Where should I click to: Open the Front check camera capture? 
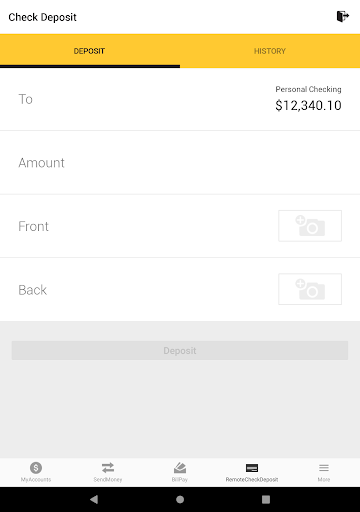[310, 226]
